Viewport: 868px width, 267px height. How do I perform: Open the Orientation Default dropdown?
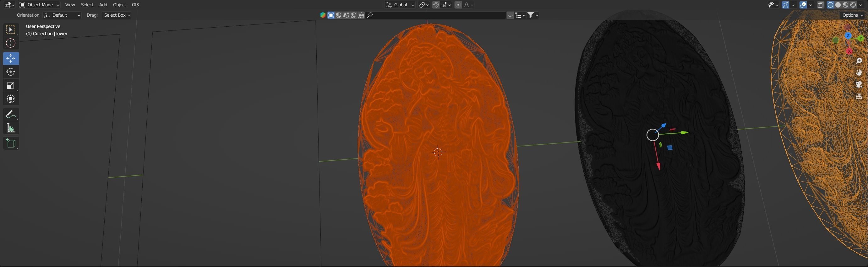[x=62, y=15]
